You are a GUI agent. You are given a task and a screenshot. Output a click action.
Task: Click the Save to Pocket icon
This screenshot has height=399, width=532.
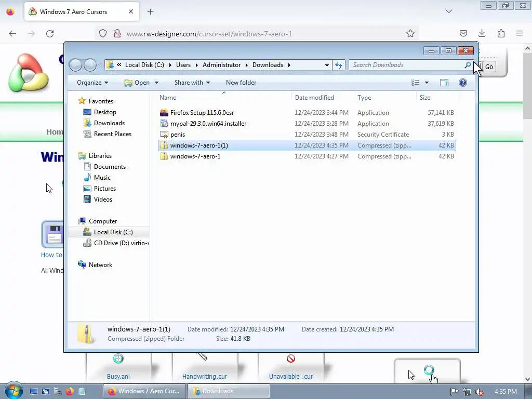463,33
